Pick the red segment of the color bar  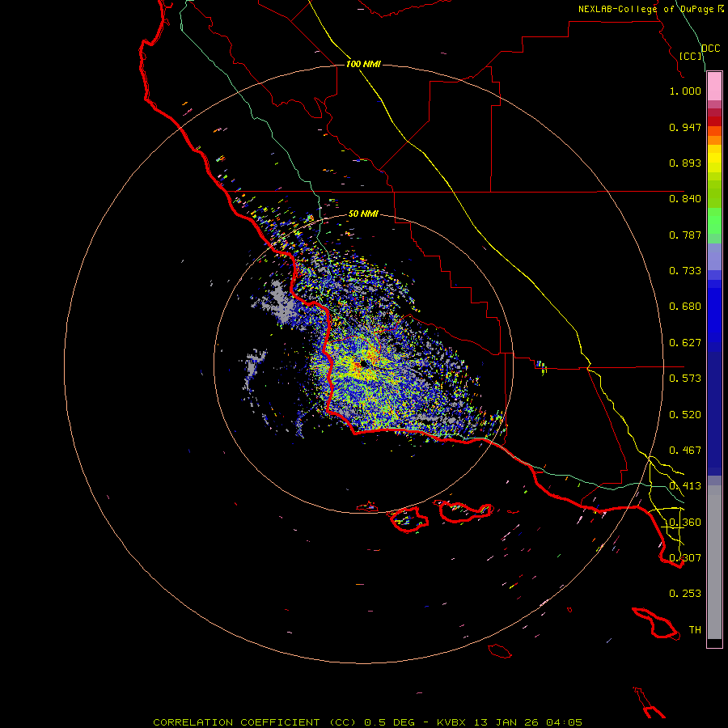click(714, 121)
